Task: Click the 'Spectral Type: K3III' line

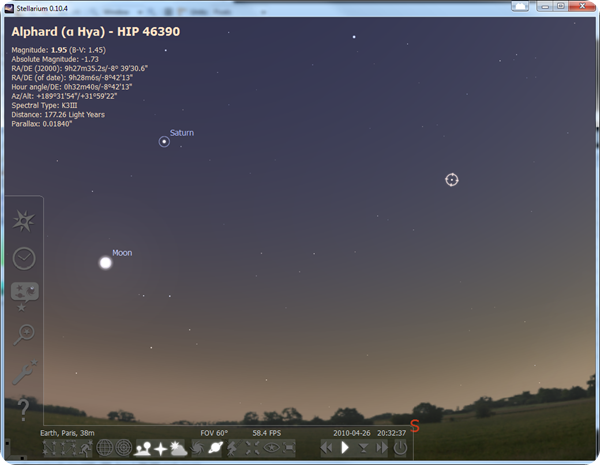Action: (x=44, y=105)
